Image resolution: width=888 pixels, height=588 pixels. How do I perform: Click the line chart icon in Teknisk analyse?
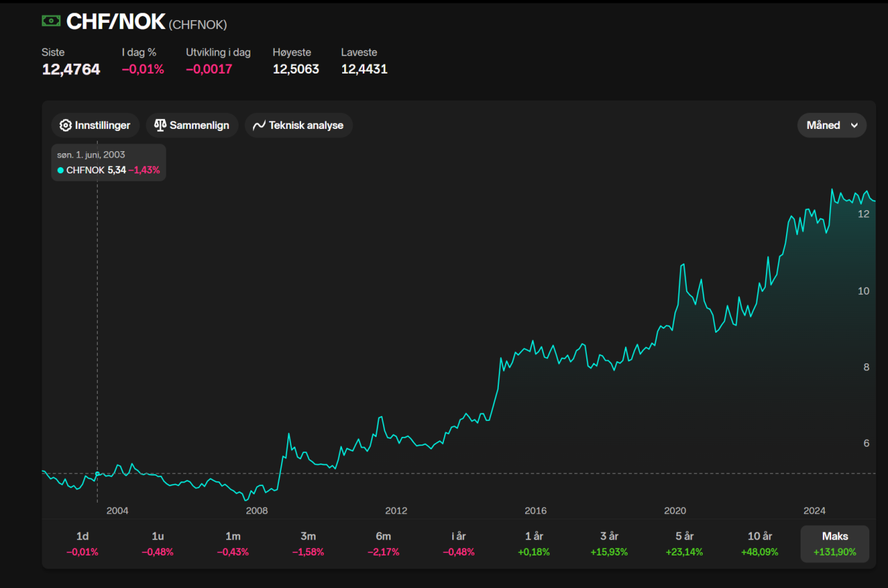259,126
